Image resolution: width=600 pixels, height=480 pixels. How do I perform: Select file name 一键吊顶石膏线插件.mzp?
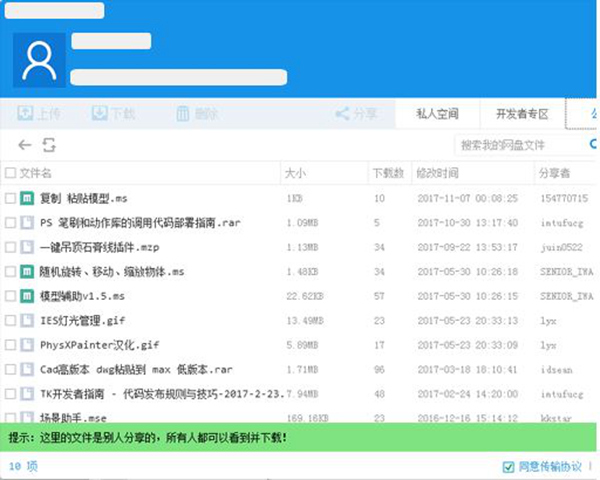click(99, 247)
